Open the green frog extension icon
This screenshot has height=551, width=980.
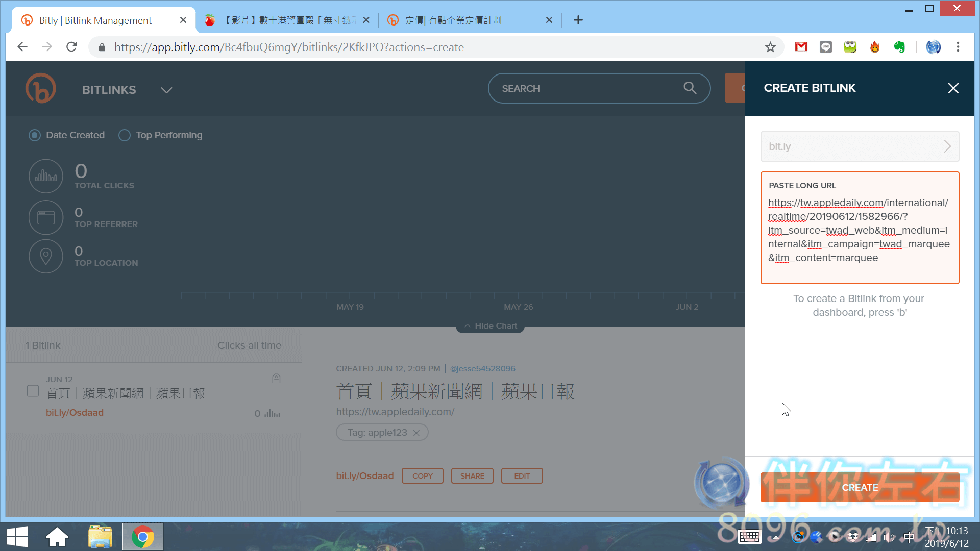pyautogui.click(x=850, y=47)
